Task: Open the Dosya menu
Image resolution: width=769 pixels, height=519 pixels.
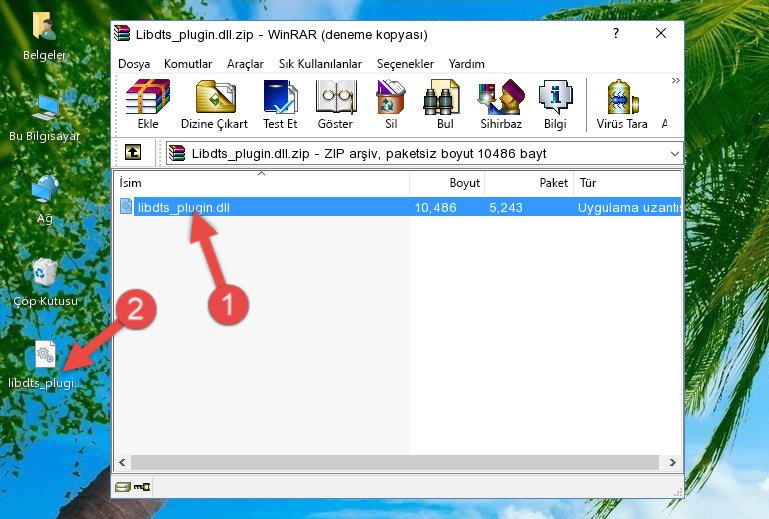Action: (134, 64)
